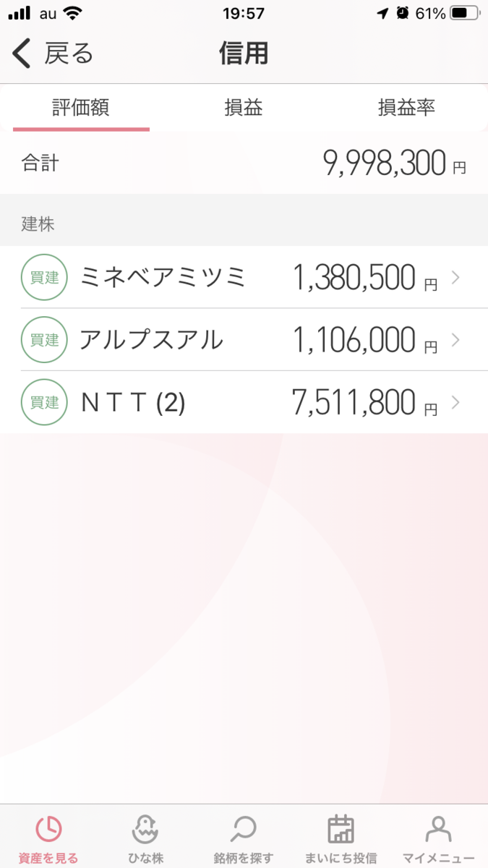This screenshot has height=868, width=488.
Task: Open NTT (2) 7,511,800 円 entry
Action: pos(244,402)
